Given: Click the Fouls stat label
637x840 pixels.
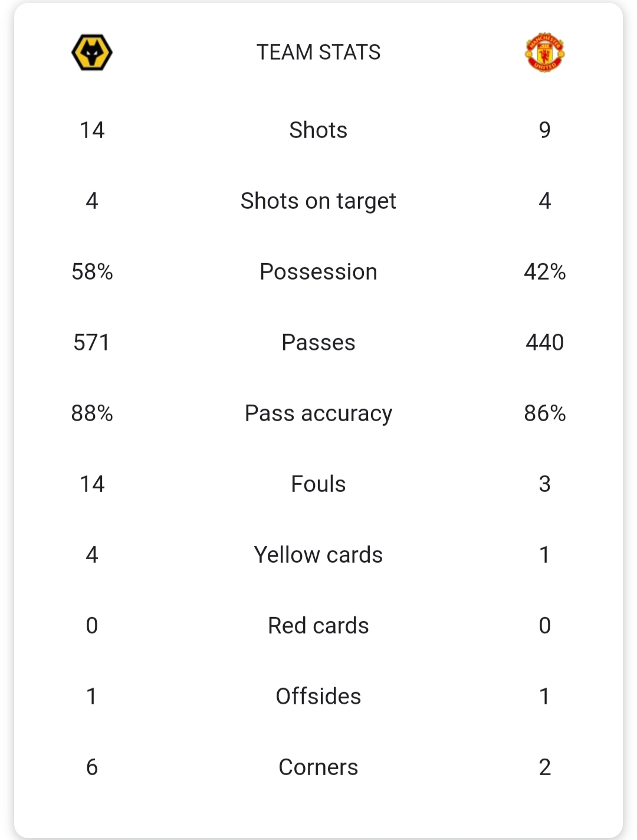Looking at the screenshot, I should click(318, 484).
